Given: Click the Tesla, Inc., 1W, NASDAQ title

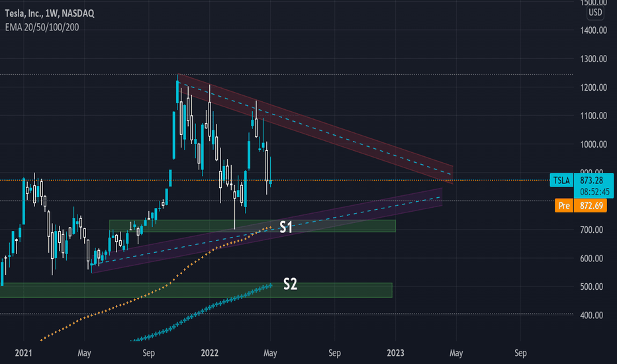Looking at the screenshot, I should [x=50, y=13].
